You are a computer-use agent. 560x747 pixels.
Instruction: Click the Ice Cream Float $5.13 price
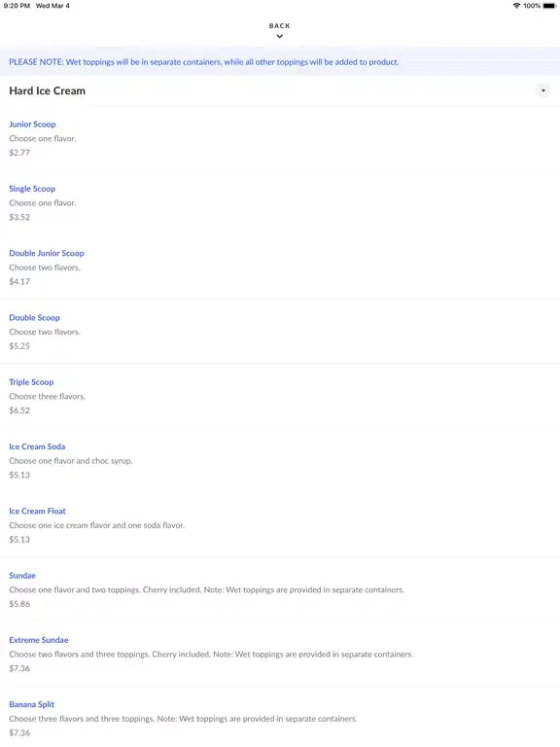(x=19, y=539)
